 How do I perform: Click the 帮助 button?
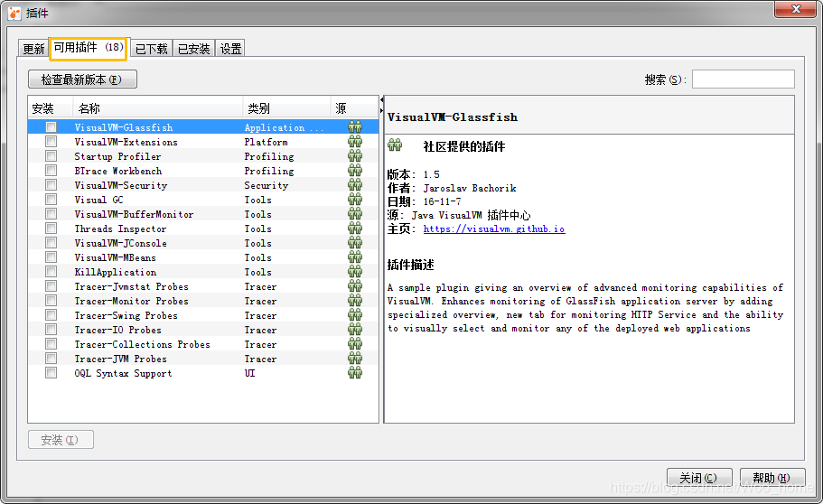(x=772, y=478)
